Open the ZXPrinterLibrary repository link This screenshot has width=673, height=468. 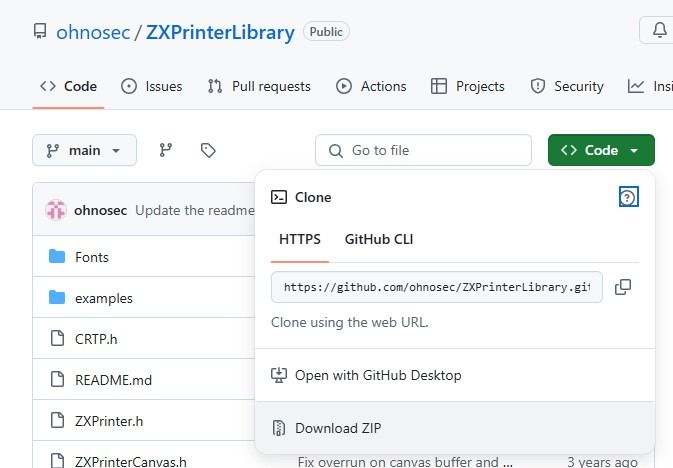[220, 32]
